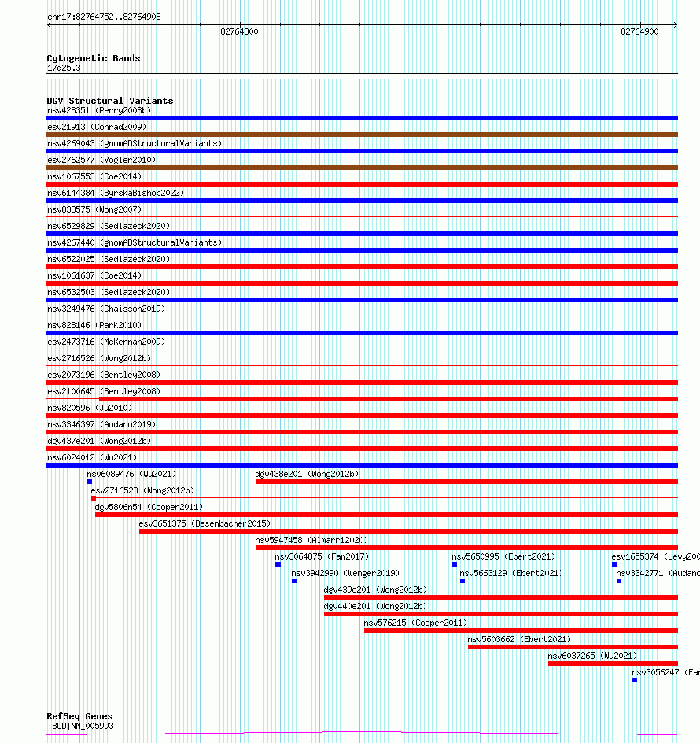Click the red bar under nsv576215 (Cooper2011)
This screenshot has width=700, height=743.
[521, 630]
